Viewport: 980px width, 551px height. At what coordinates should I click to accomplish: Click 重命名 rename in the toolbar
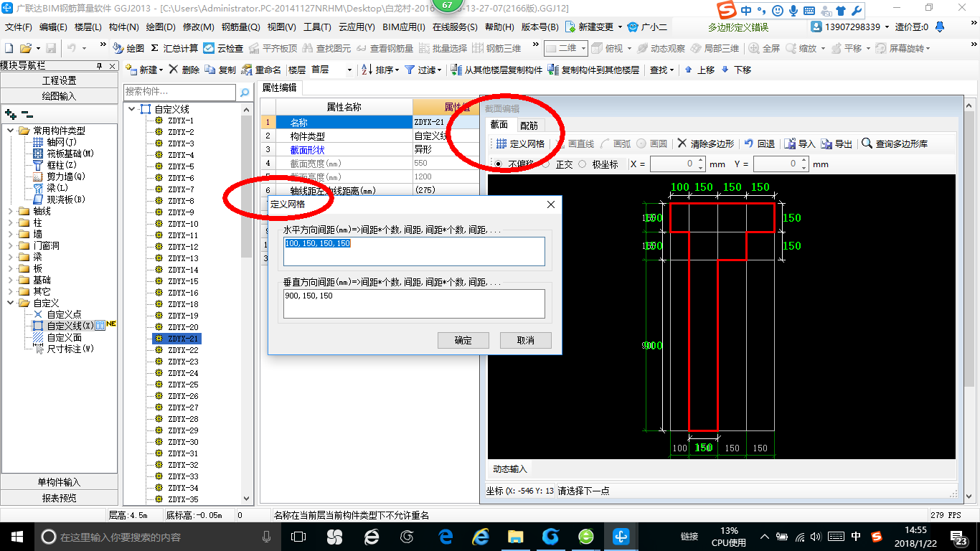point(262,70)
